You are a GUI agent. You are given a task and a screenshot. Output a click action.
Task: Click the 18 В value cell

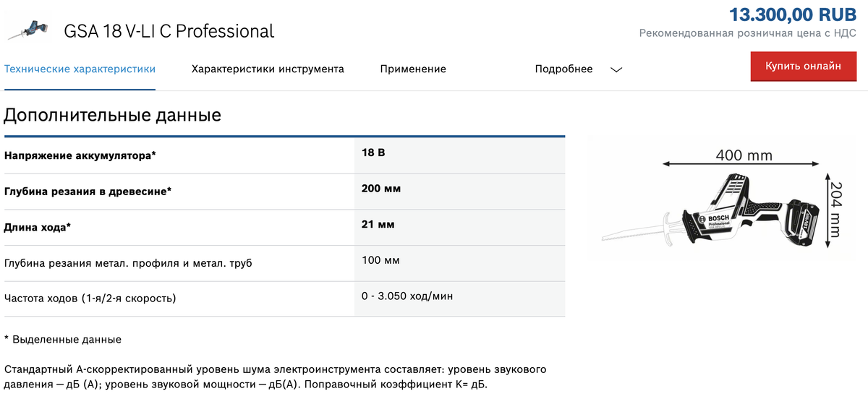459,155
